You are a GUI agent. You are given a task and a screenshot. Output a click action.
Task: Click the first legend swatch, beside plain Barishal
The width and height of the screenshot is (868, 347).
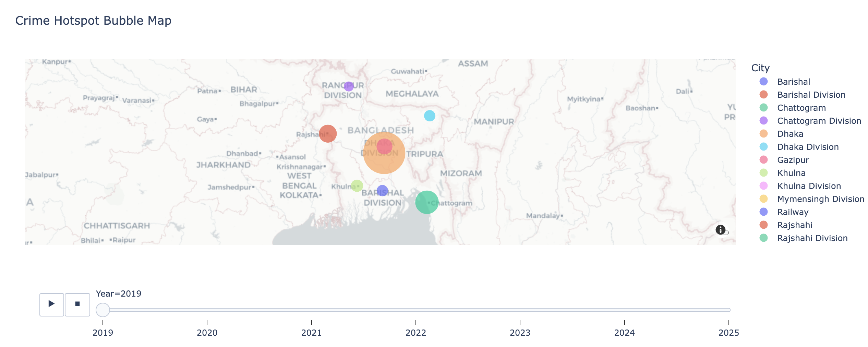point(763,82)
